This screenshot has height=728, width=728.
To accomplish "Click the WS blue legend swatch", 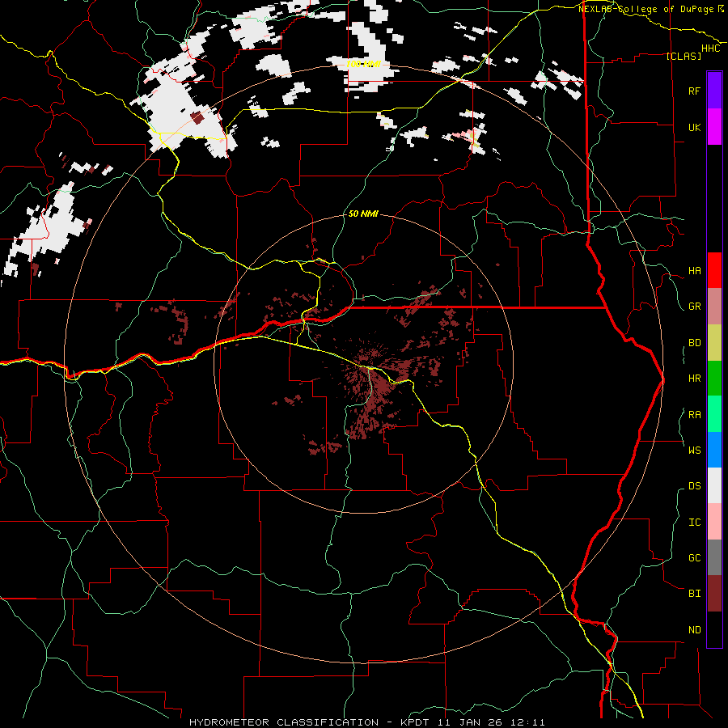I will coord(714,450).
